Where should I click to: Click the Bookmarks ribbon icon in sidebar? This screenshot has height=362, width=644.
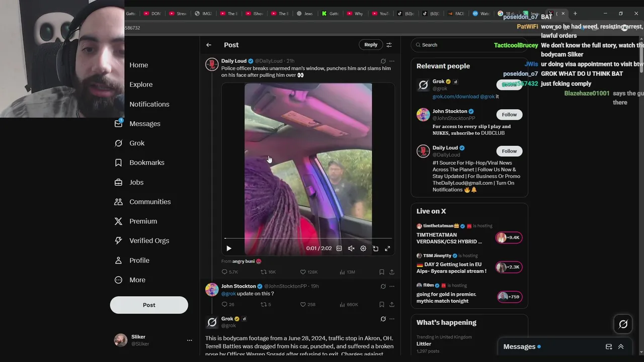click(x=118, y=162)
